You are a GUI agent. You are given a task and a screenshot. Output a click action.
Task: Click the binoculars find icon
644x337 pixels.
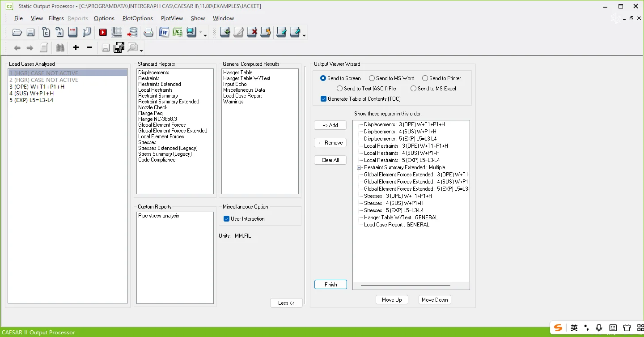pos(60,47)
